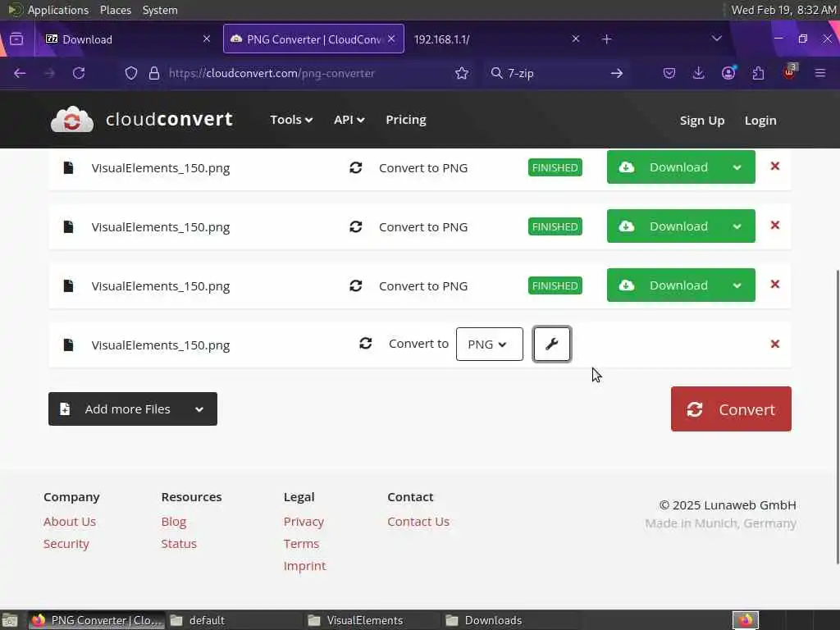Open the Blog footer link
The width and height of the screenshot is (840, 630).
coord(174,522)
